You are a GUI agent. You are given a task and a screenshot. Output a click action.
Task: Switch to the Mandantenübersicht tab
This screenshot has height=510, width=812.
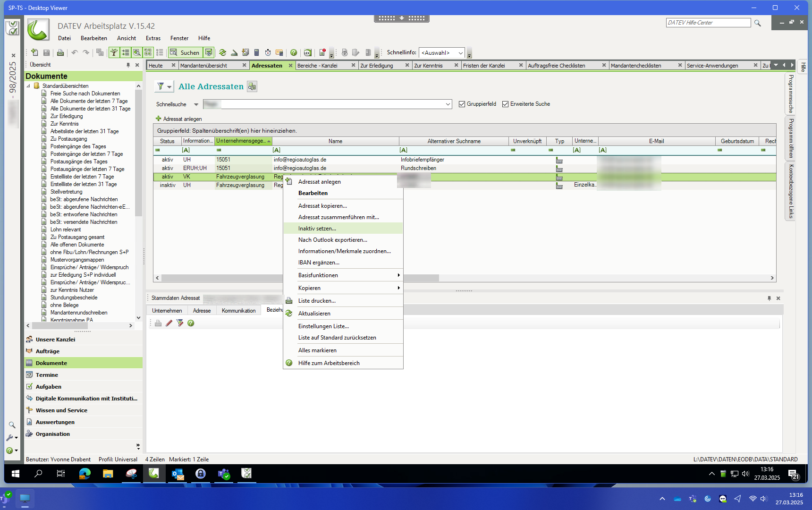[203, 66]
